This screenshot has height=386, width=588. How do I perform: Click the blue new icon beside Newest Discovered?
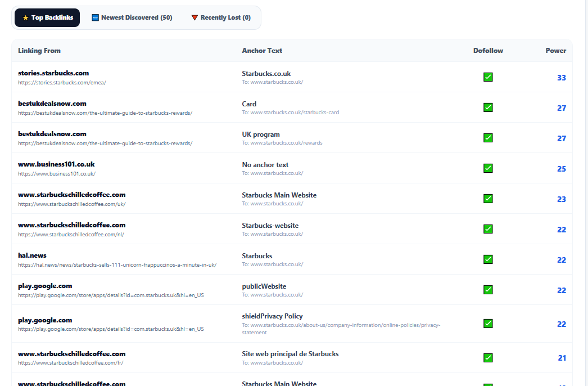(x=95, y=17)
